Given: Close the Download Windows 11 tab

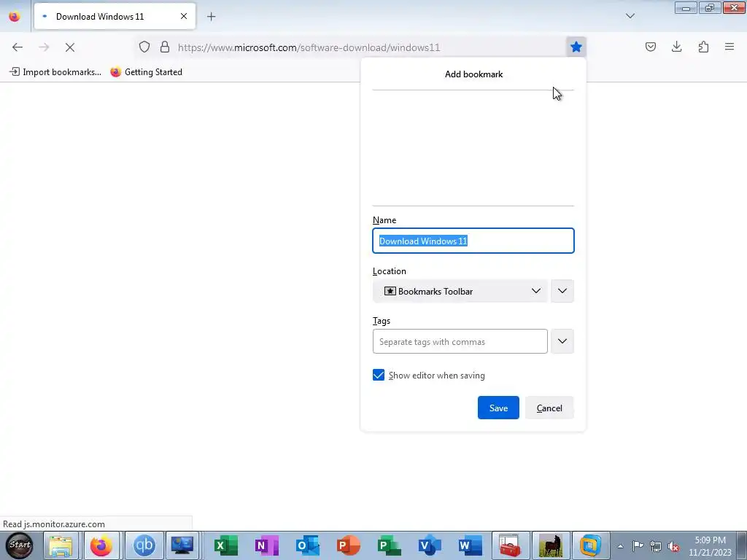Looking at the screenshot, I should coord(184,16).
